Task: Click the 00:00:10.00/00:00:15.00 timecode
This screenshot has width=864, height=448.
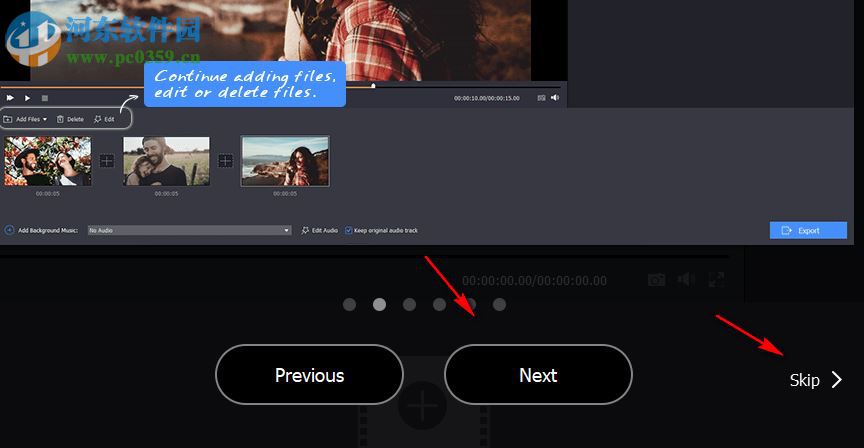Action: (x=487, y=98)
